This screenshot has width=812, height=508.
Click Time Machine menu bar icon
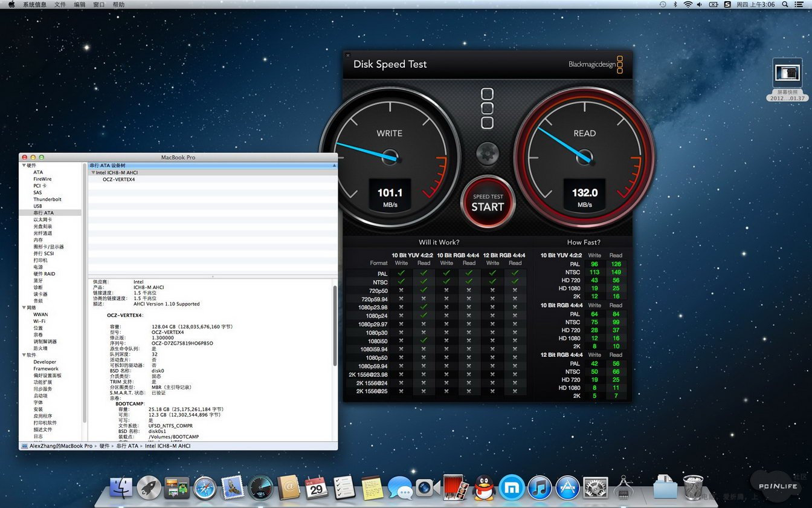[663, 4]
